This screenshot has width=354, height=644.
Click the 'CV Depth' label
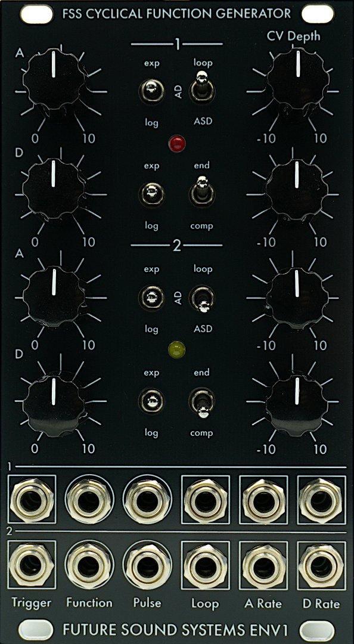coord(294,36)
